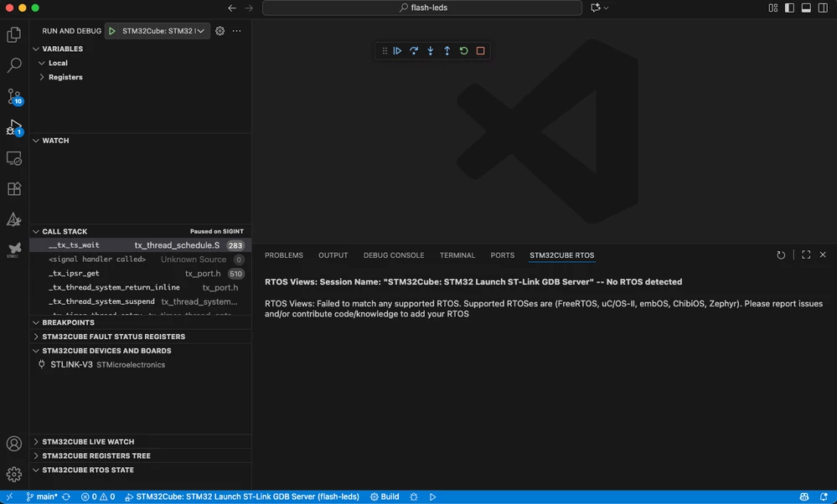Switch to the DEBUG CONSOLE tab
This screenshot has width=837, height=504.
tap(394, 255)
